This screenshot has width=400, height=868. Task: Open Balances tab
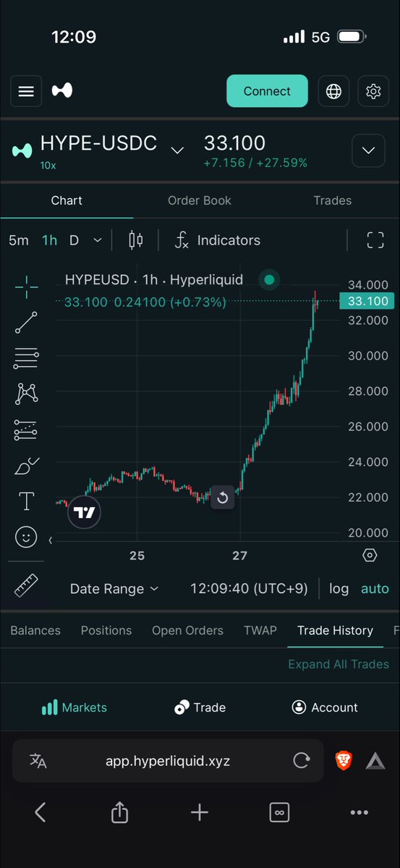coord(35,631)
